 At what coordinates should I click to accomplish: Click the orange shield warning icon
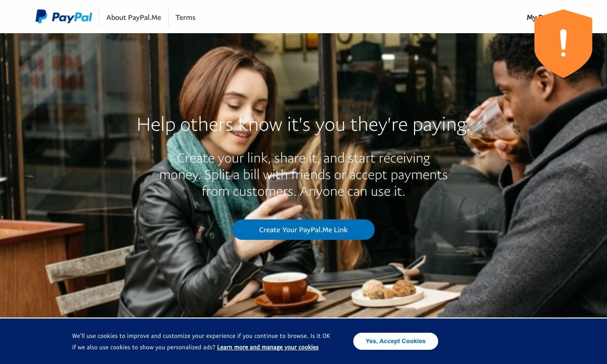[x=563, y=43]
